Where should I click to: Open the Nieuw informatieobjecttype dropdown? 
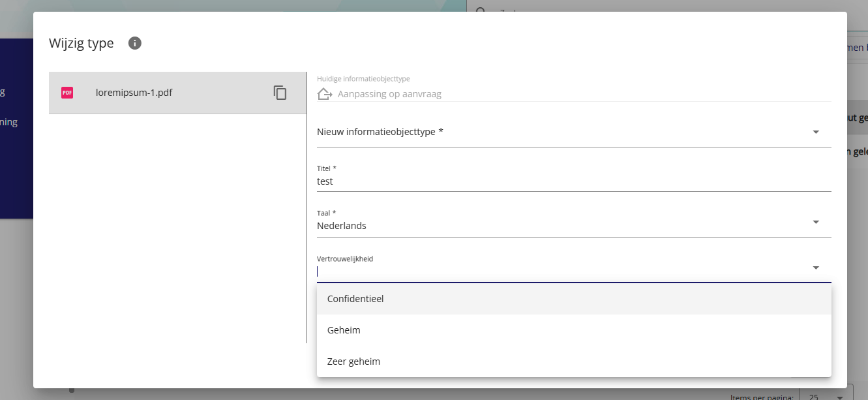pyautogui.click(x=561, y=132)
